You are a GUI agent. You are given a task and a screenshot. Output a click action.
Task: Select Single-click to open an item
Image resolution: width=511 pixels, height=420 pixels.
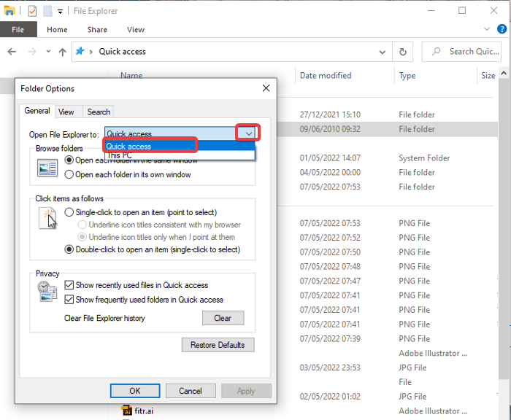[x=69, y=212]
